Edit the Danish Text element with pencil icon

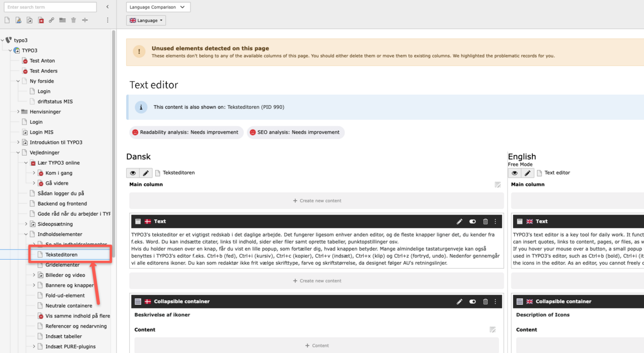tap(459, 222)
